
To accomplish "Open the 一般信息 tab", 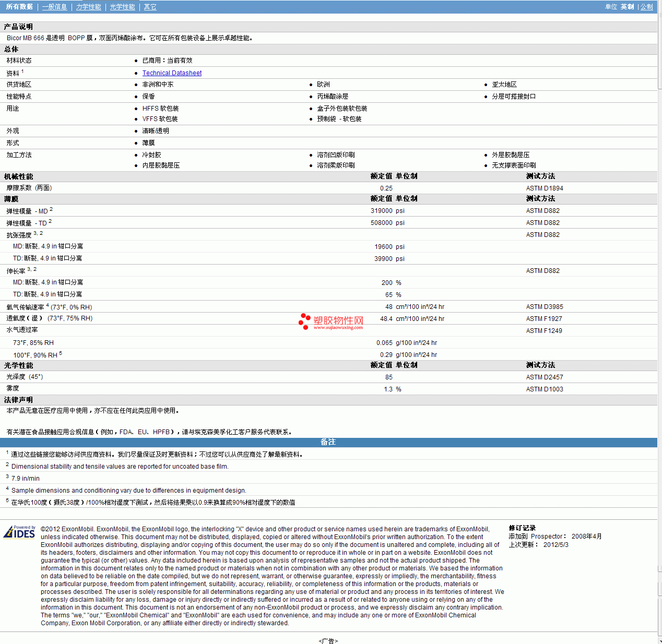I will click(x=55, y=7).
